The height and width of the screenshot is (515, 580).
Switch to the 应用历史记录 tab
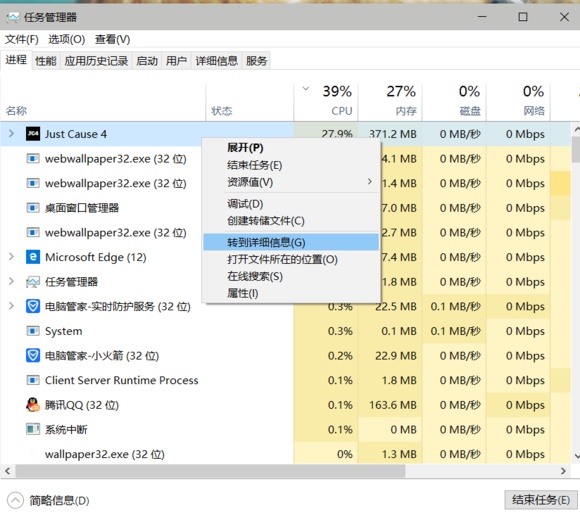point(96,61)
